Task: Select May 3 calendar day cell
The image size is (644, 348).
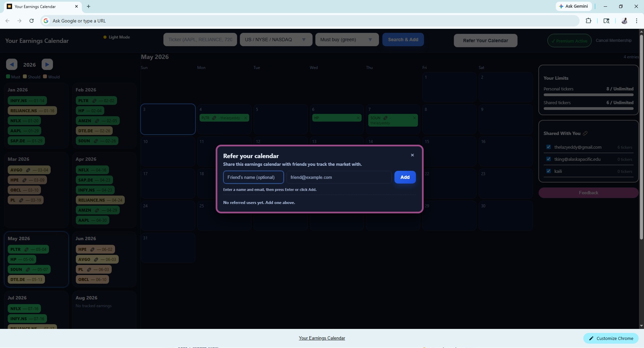Action: click(168, 119)
